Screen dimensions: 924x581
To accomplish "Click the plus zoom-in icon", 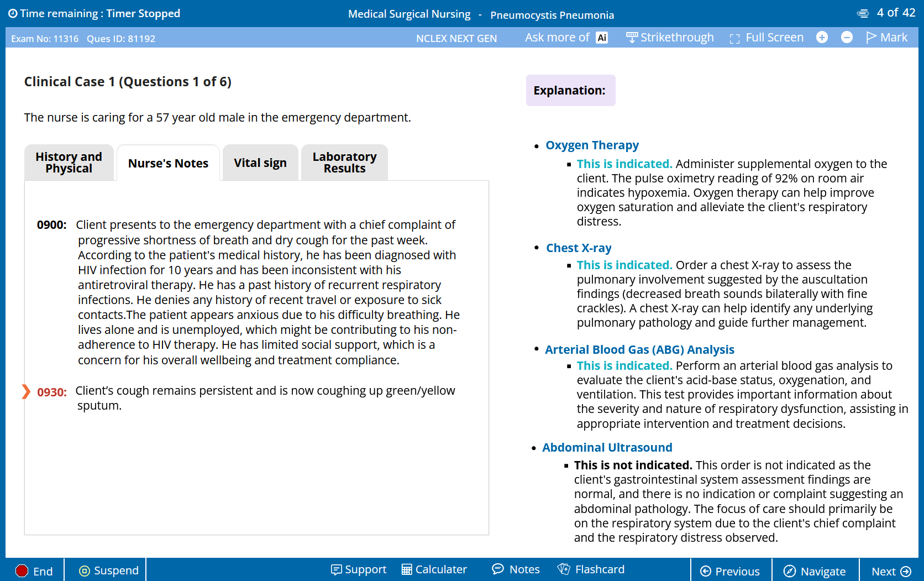I will 822,38.
